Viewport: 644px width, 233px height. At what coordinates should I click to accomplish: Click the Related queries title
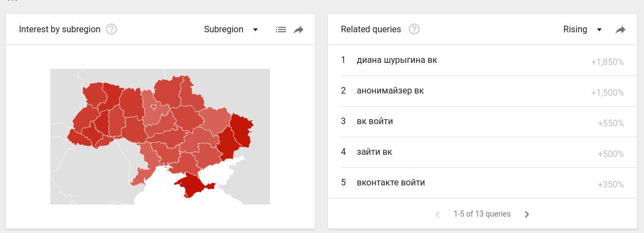371,30
